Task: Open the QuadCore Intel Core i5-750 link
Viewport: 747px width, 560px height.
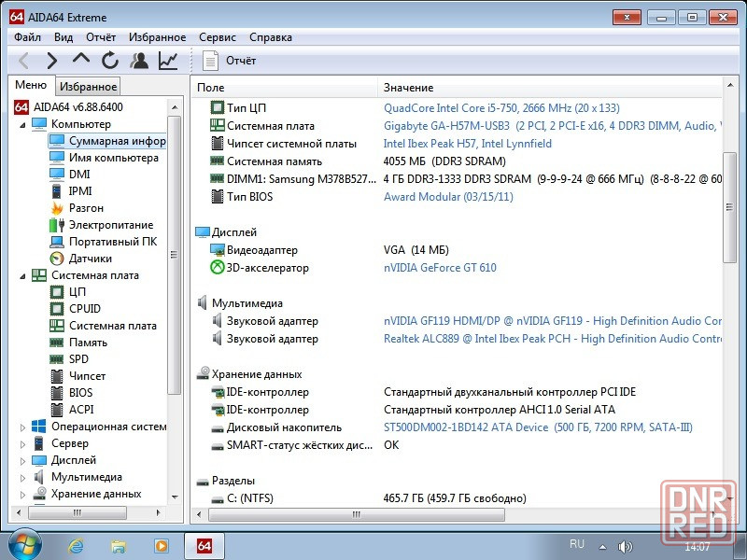Action: tap(501, 108)
